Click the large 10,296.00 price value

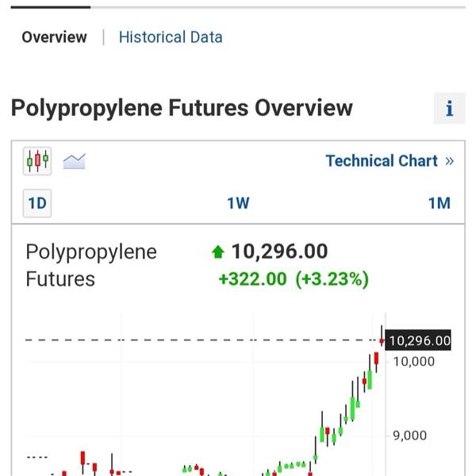coord(279,251)
